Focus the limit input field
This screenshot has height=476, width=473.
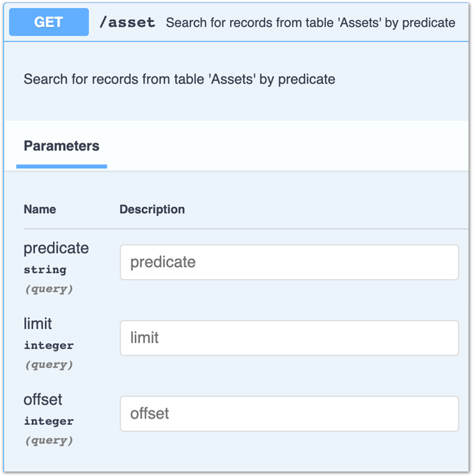click(289, 337)
